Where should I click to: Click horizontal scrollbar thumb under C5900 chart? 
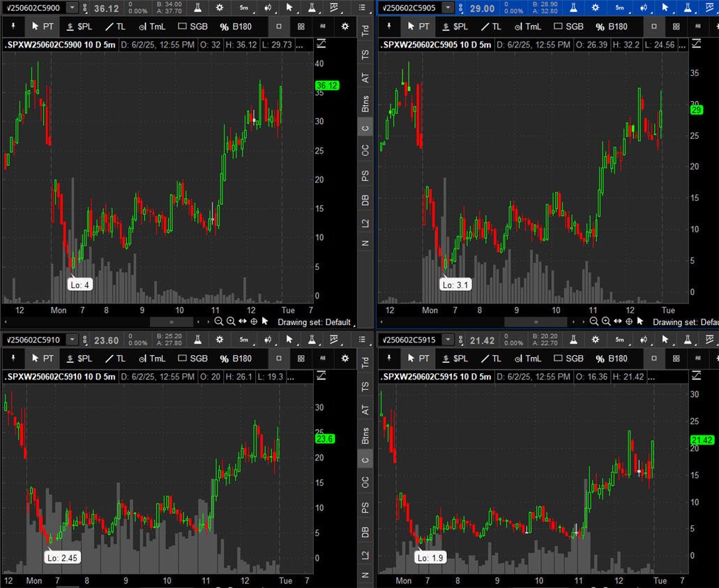click(x=172, y=322)
